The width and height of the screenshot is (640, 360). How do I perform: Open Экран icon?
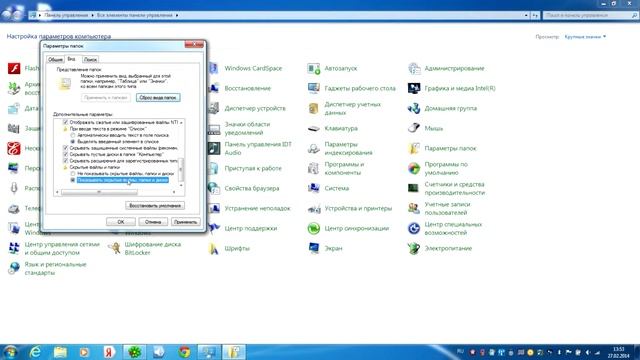pos(313,248)
